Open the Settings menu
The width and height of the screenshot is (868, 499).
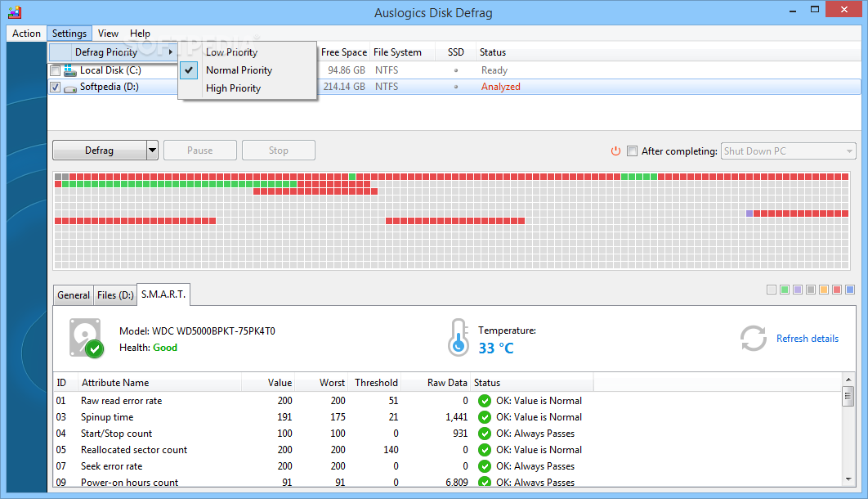[x=69, y=34]
